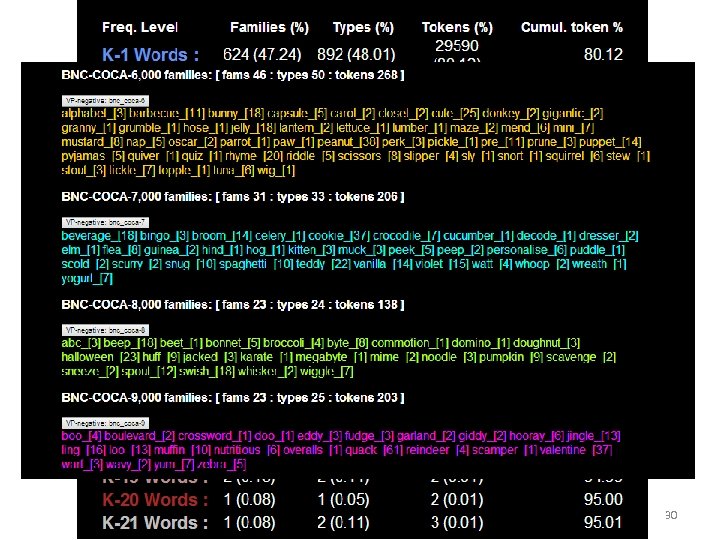The height and width of the screenshot is (540, 720).
Task: Click the VP-negative bnc_coca-9 button
Action: (x=105, y=423)
